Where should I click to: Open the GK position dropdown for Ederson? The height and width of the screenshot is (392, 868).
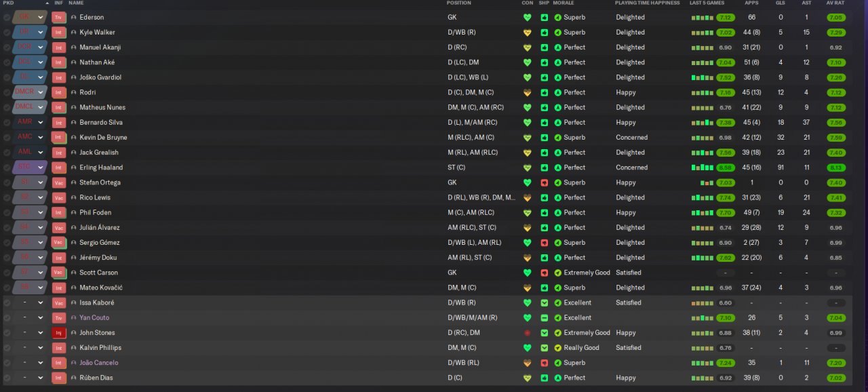[x=29, y=17]
